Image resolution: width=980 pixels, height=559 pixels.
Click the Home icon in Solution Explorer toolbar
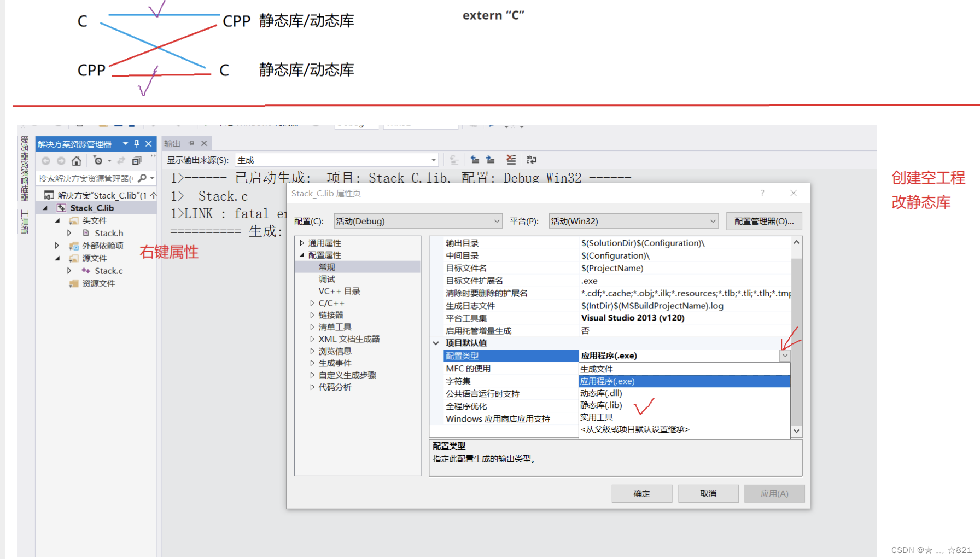coord(77,160)
